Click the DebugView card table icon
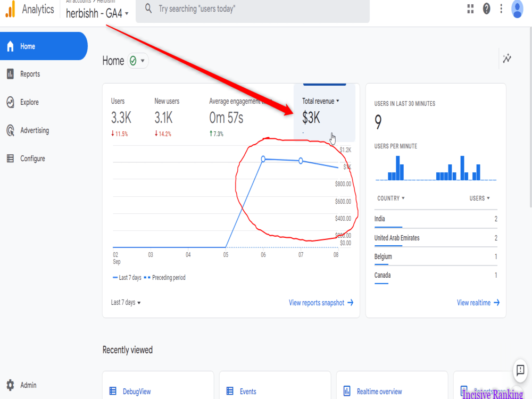Viewport: 532px width, 399px height. tap(113, 391)
